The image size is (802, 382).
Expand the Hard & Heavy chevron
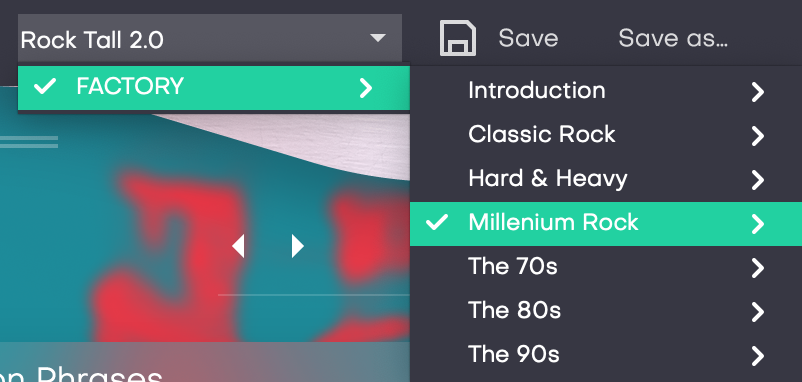click(758, 180)
